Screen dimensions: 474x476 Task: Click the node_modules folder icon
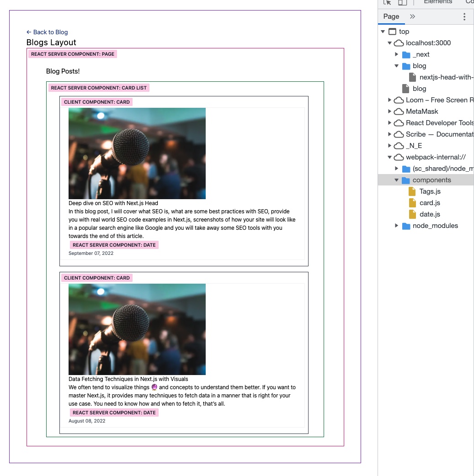tap(406, 225)
